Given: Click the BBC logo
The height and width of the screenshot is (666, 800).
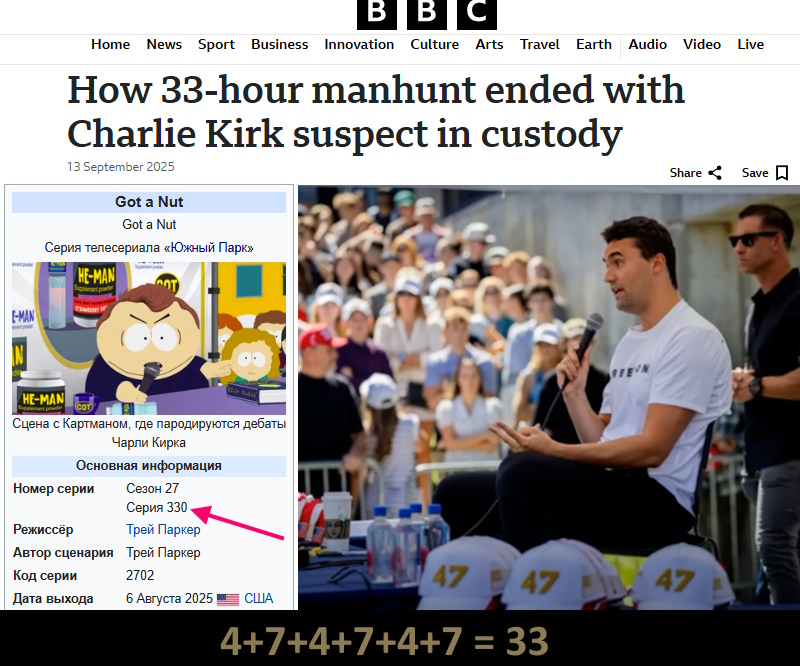Looking at the screenshot, I should click(427, 13).
